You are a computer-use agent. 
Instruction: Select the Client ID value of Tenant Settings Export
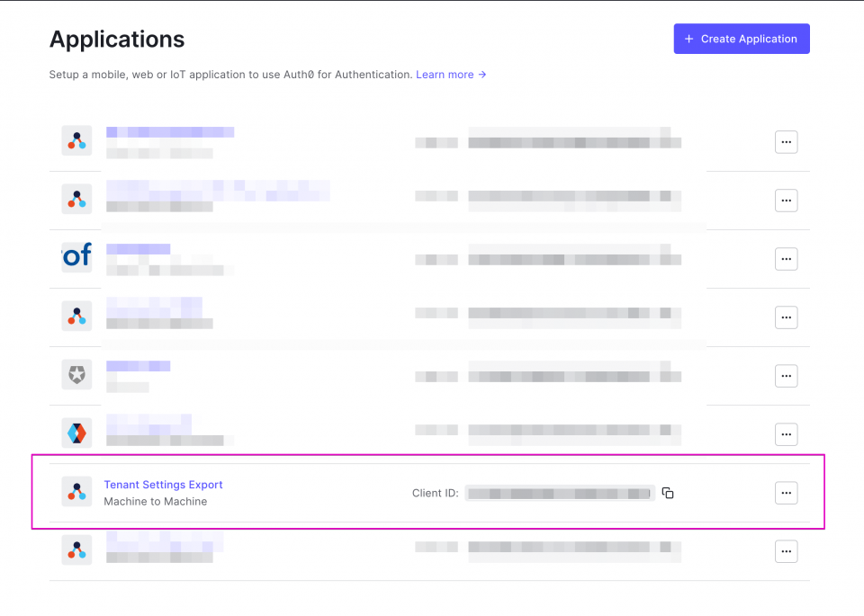559,492
